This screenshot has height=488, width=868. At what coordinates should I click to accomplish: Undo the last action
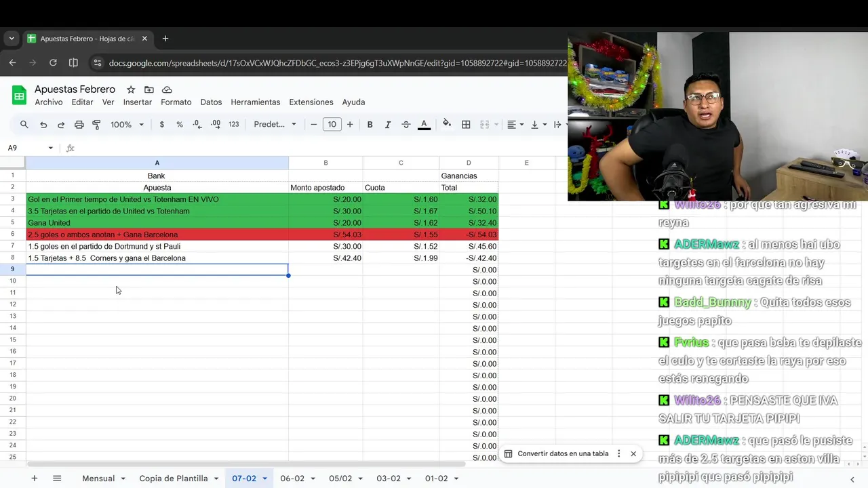click(x=43, y=125)
